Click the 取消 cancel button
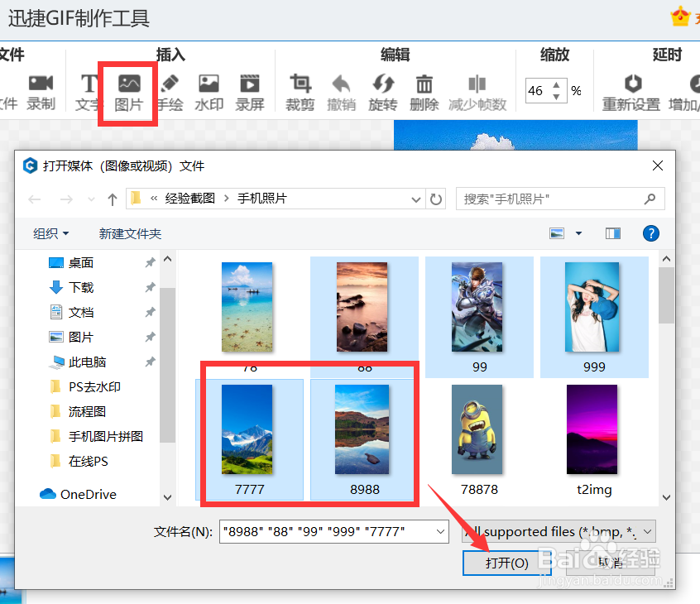The height and width of the screenshot is (604, 700). 611,563
